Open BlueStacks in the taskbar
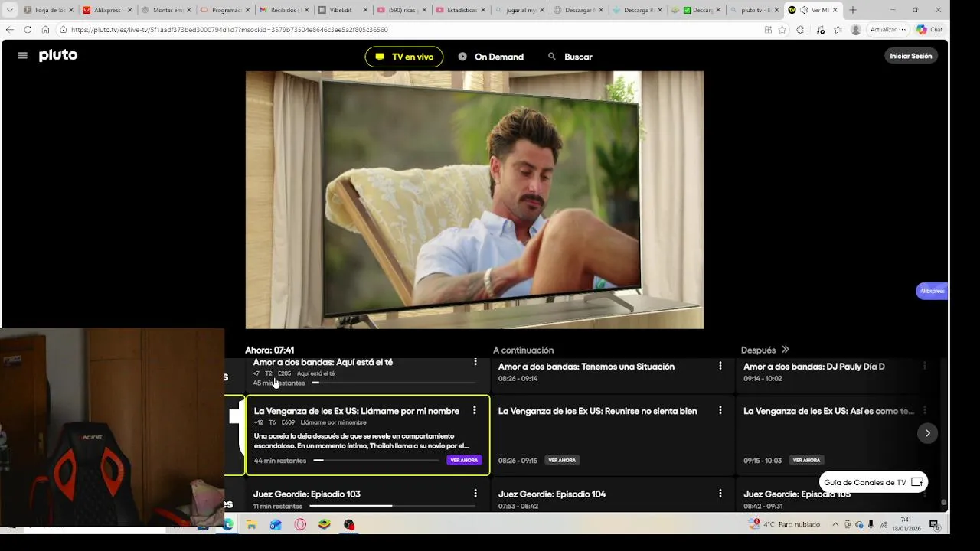 click(x=325, y=524)
